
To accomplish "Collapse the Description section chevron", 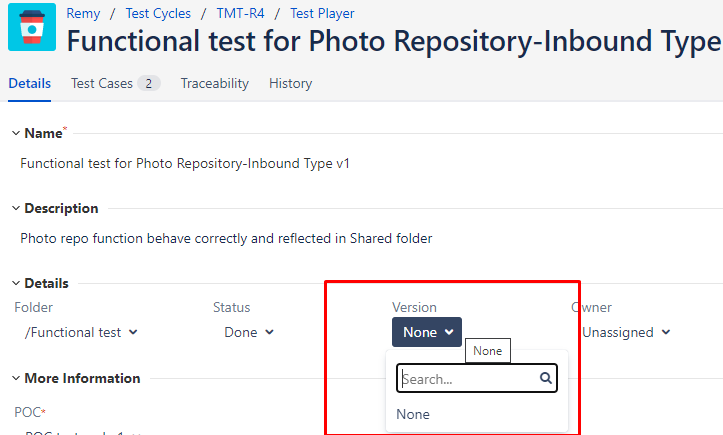I will [x=16, y=209].
